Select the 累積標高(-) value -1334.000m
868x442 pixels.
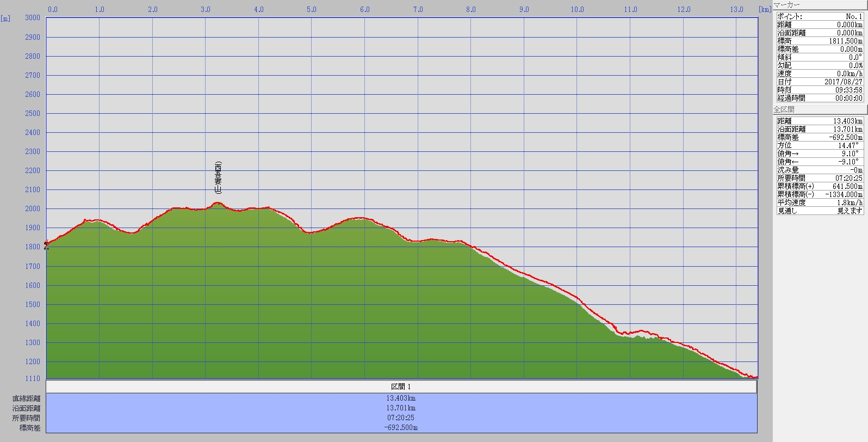845,194
